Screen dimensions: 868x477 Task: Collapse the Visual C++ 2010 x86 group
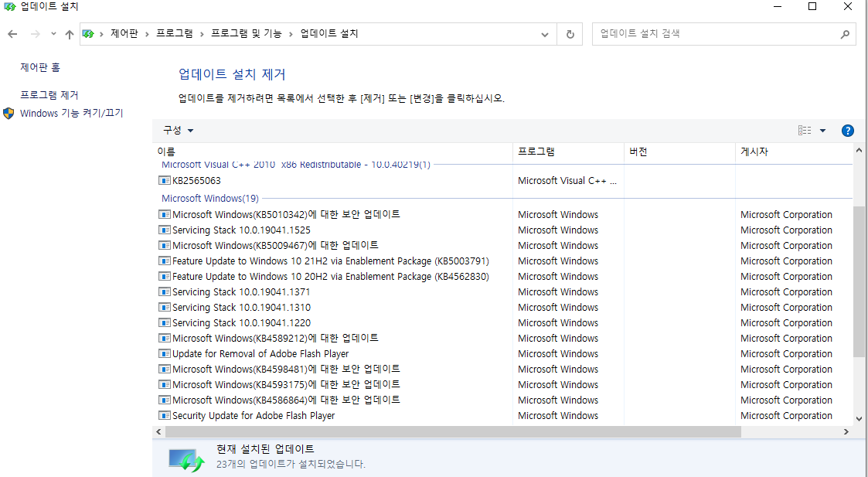point(295,165)
